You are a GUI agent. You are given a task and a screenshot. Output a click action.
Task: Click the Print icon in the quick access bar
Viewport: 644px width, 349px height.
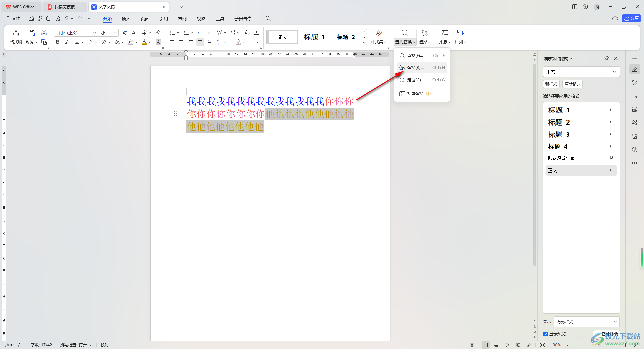[x=49, y=19]
